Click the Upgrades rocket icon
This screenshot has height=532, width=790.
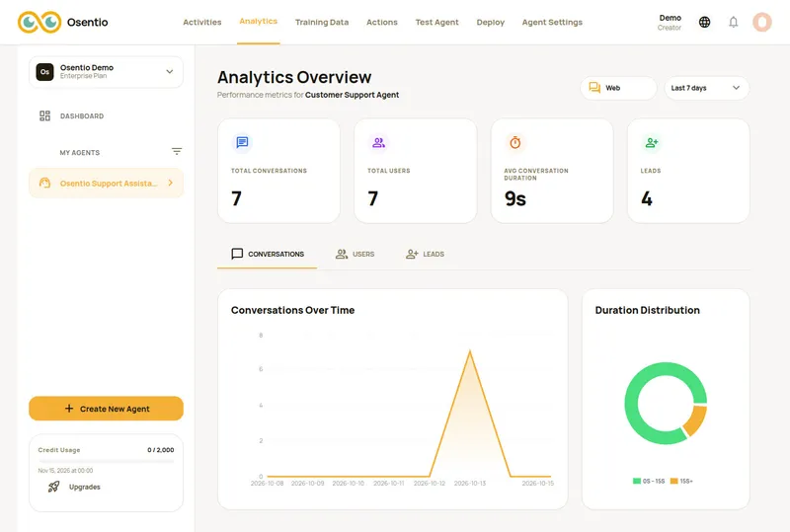tap(54, 487)
